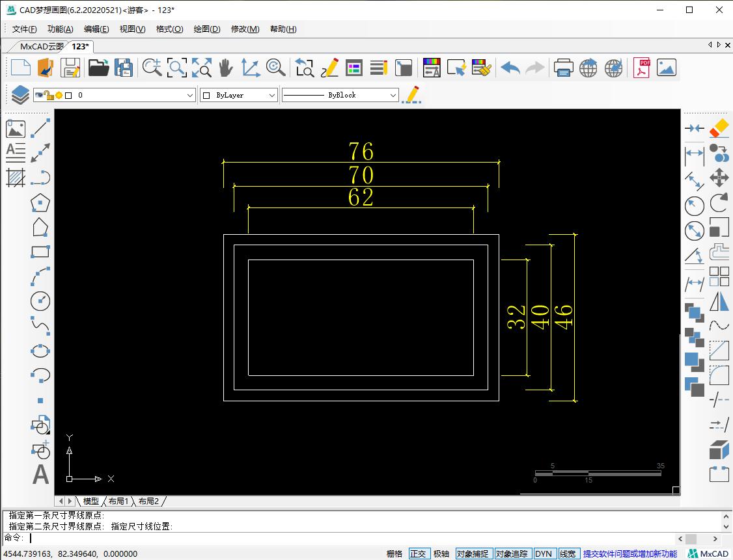Select the Text 'A' tool
This screenshot has height=560, width=733.
[x=40, y=475]
